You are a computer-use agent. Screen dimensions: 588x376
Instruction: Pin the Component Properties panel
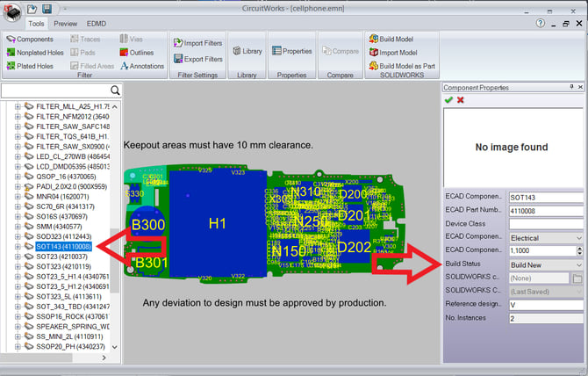pos(571,87)
